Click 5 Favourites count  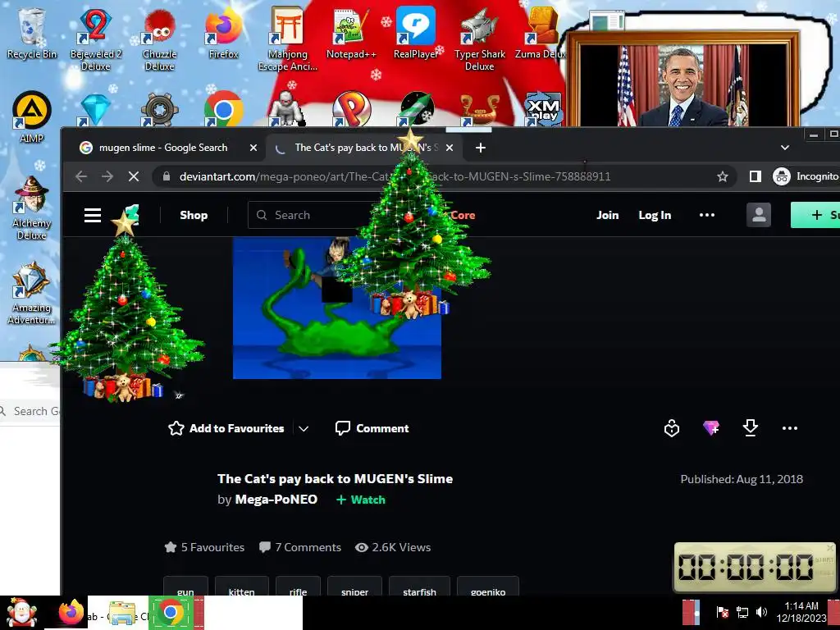pos(204,547)
